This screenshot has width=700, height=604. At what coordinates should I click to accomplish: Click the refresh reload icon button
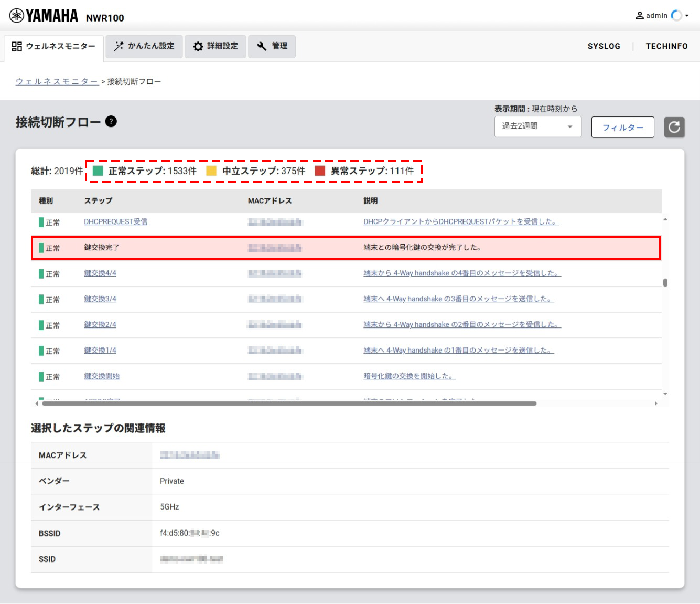tap(674, 127)
